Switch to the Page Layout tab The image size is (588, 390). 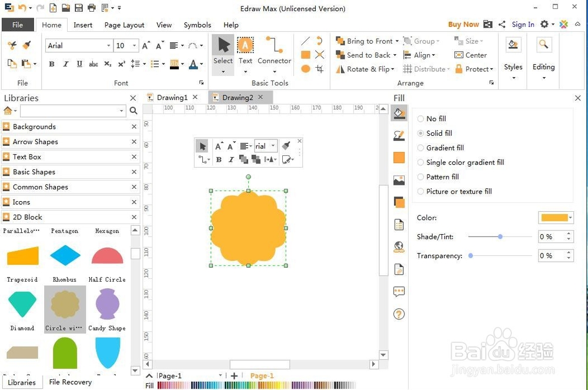click(124, 25)
